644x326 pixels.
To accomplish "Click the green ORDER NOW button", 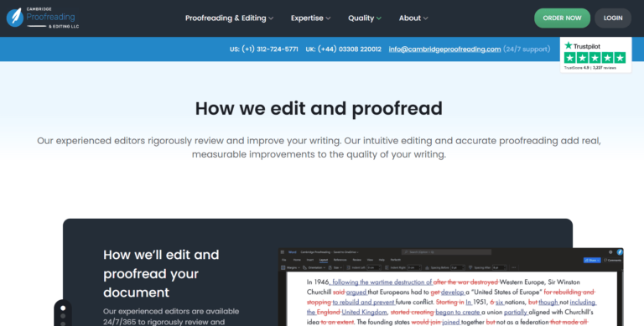I will click(562, 18).
